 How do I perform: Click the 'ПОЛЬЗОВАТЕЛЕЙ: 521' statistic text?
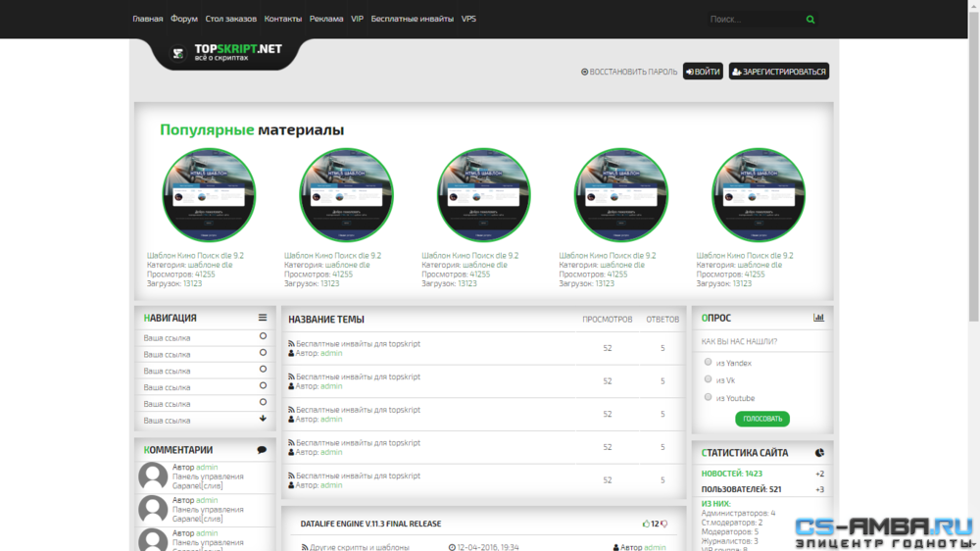741,489
